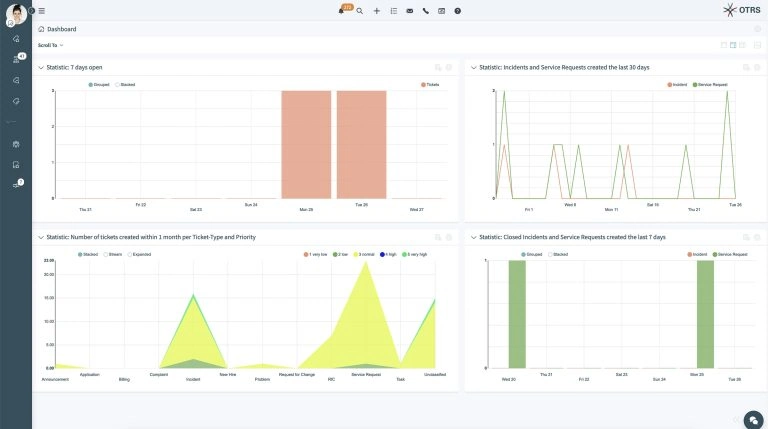This screenshot has width=768, height=429.
Task: Toggle the Tickets legend in 7 days open chart
Action: (430, 85)
